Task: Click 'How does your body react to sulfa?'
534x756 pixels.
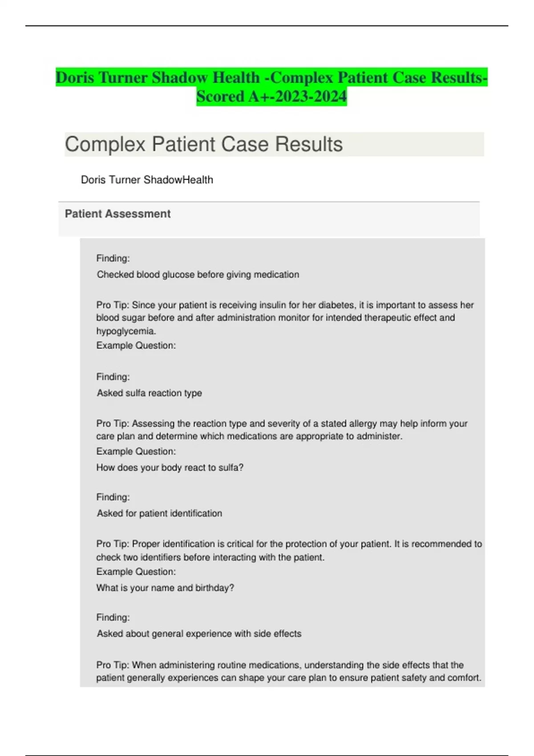Action: [x=170, y=467]
